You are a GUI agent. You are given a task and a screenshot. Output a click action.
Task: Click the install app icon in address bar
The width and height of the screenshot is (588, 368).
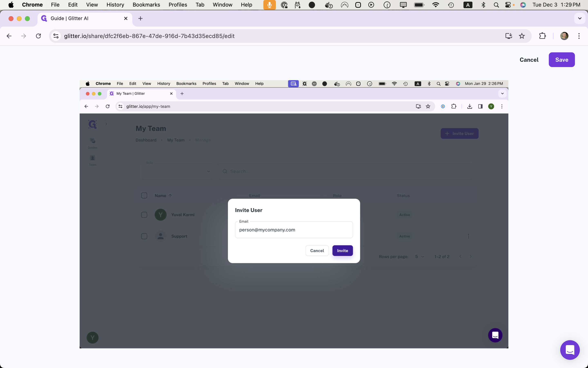[x=509, y=36]
